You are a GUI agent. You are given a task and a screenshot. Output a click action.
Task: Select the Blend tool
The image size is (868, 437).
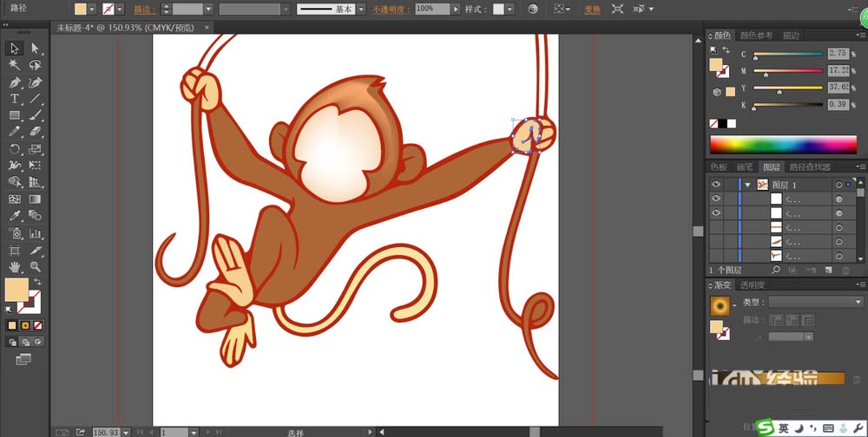tap(36, 216)
